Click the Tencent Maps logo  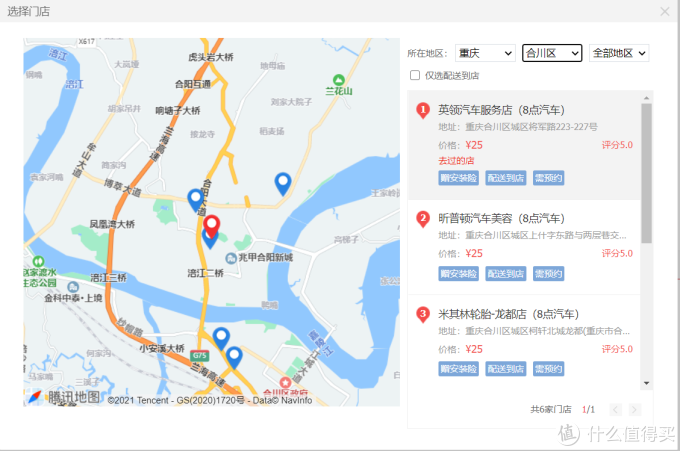point(64,397)
